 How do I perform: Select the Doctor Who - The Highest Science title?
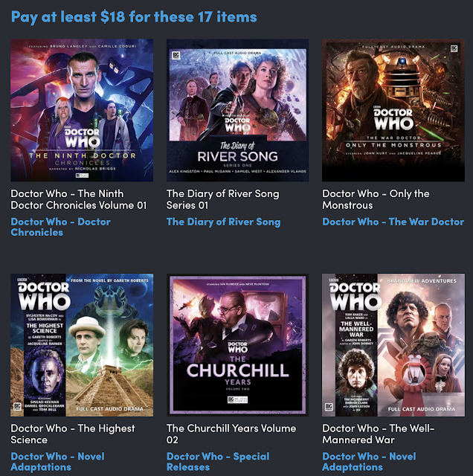pos(73,434)
